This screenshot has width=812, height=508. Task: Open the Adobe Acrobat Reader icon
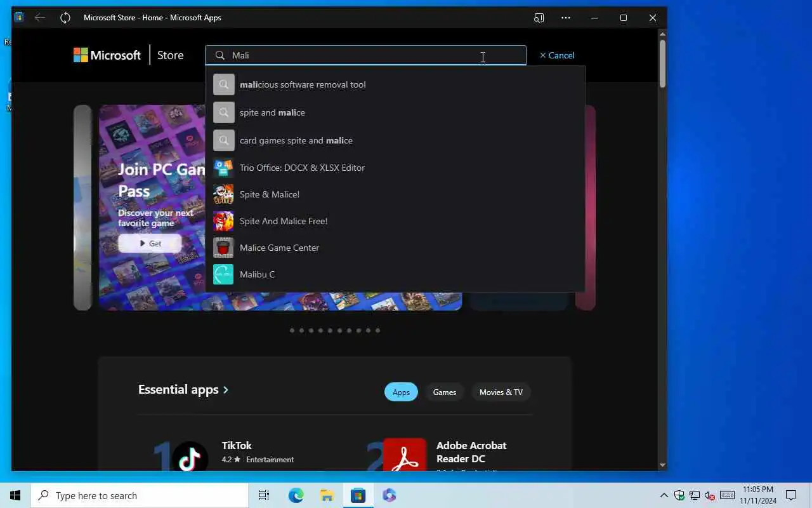405,455
